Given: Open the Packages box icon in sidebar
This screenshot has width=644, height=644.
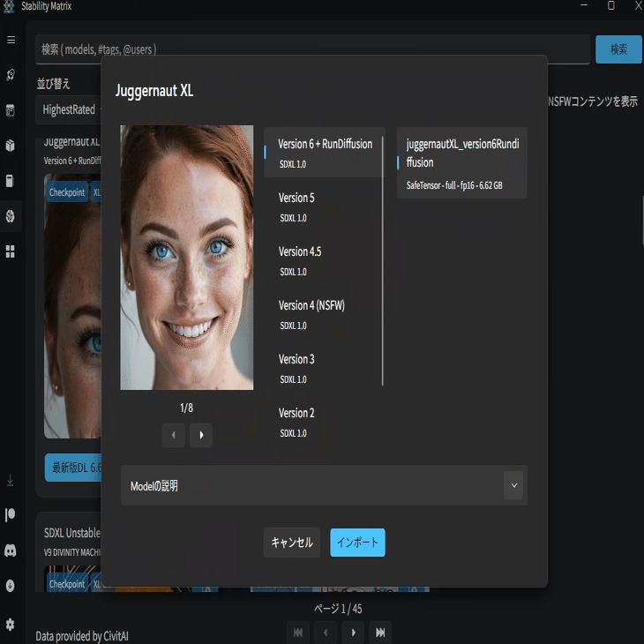Looking at the screenshot, I should click(11, 146).
